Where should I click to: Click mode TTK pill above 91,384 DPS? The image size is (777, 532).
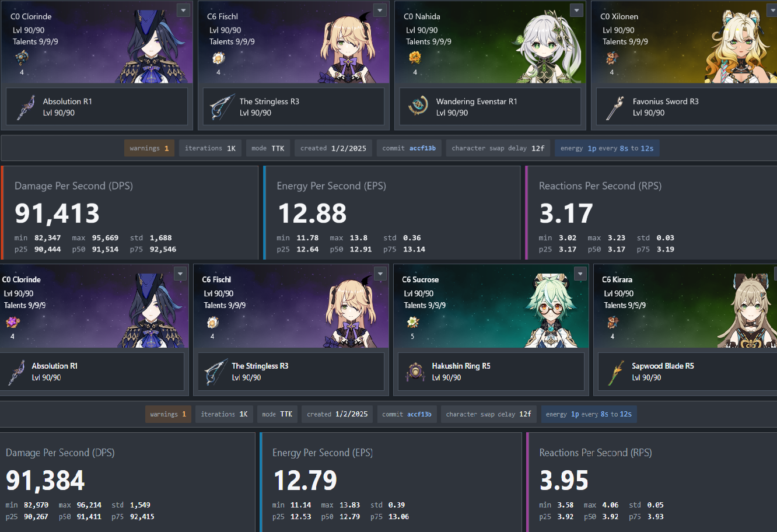(277, 414)
